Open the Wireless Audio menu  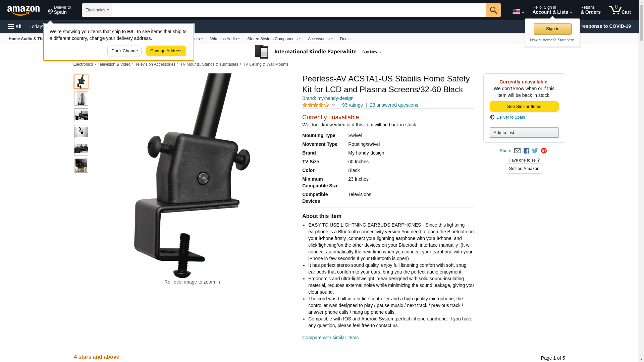tap(225, 39)
